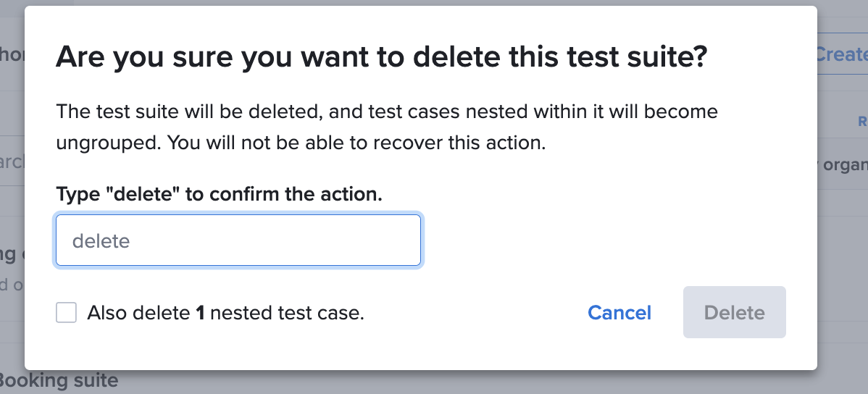Click "The test suite will be deleted" sentence
The image size is (868, 394).
pyautogui.click(x=188, y=112)
